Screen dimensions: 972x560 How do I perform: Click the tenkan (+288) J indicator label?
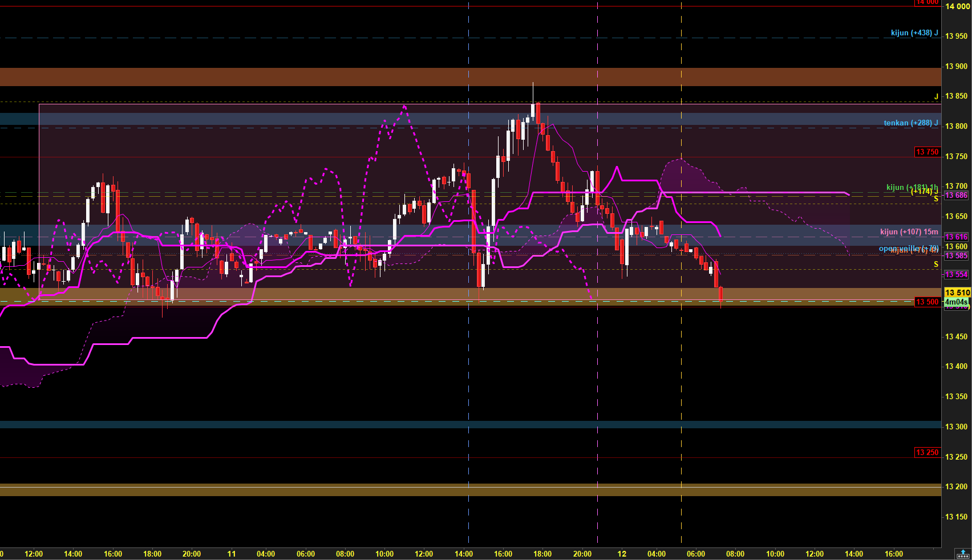[911, 123]
